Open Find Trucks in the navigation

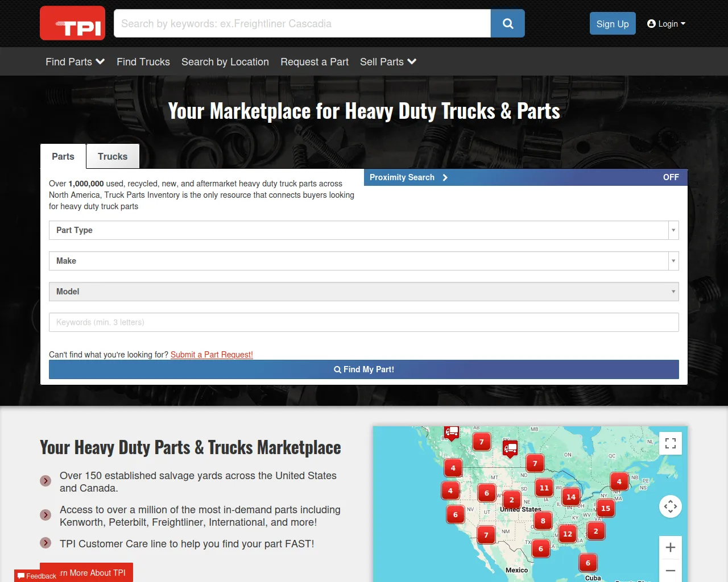[x=143, y=61]
